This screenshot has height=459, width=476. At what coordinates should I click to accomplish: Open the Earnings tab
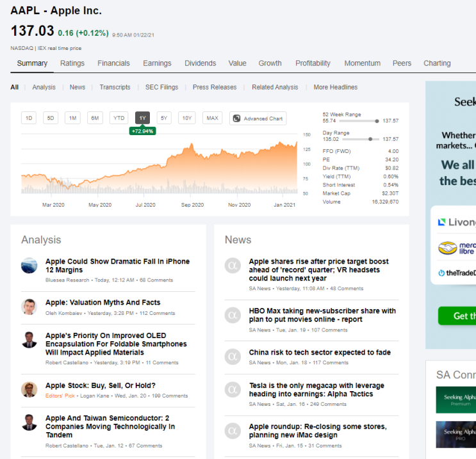point(157,63)
